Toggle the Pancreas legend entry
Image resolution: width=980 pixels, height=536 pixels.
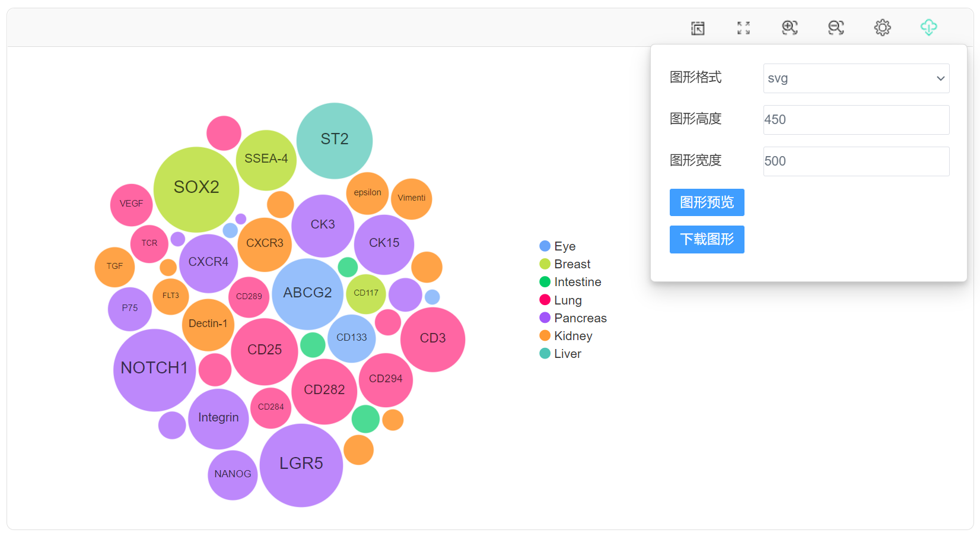573,318
